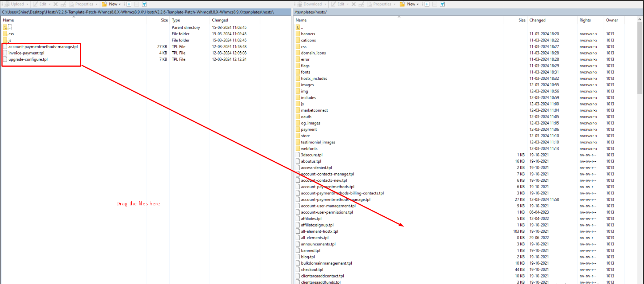Click the Select Files plus icon in local panel

(x=129, y=4)
